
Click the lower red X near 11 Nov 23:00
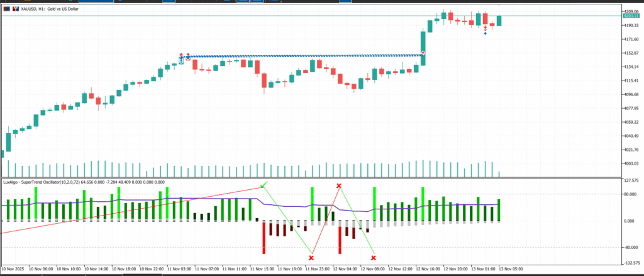(x=311, y=258)
